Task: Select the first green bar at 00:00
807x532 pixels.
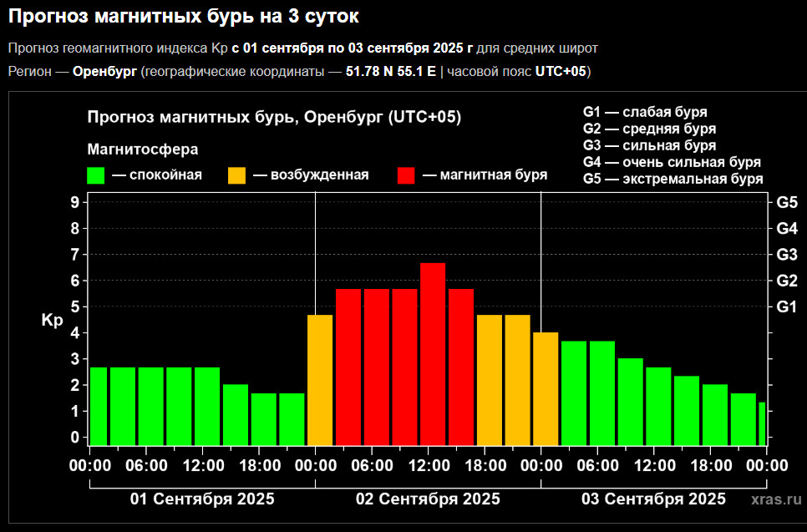Action: [x=98, y=401]
